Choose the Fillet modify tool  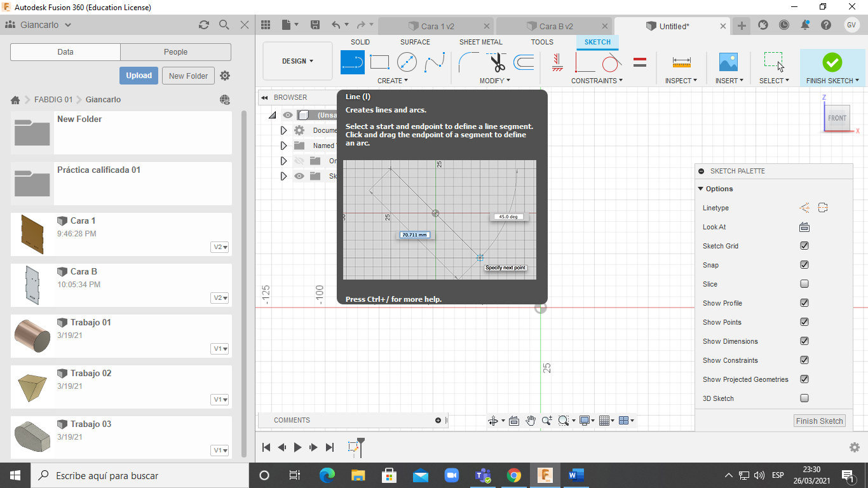tap(469, 62)
